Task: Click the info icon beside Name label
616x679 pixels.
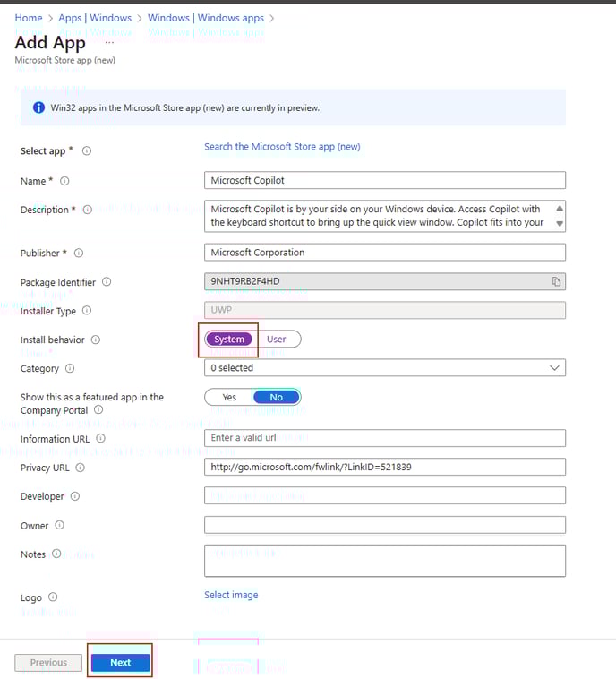Action: [64, 181]
